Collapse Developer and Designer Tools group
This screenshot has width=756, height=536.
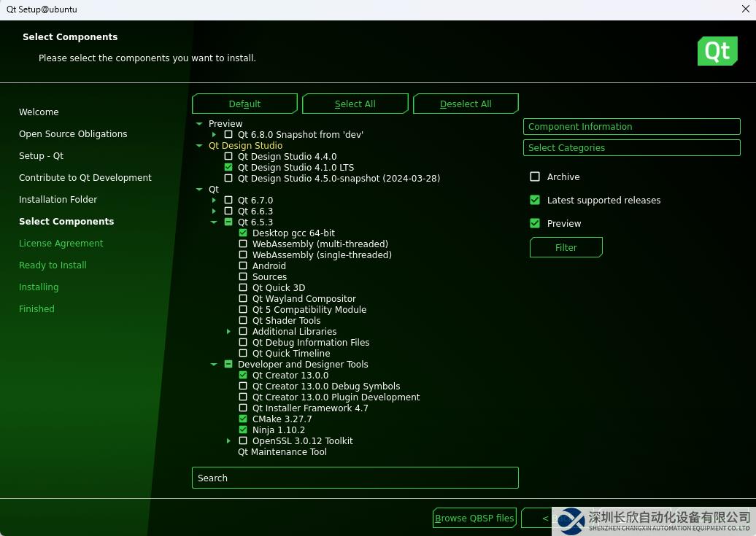tap(214, 364)
